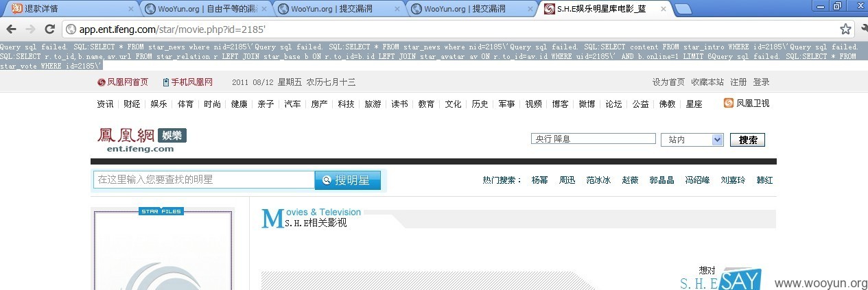Select the S.H.E娱乐明星库电影 tab
The image size is (868, 290).
pyautogui.click(x=602, y=9)
